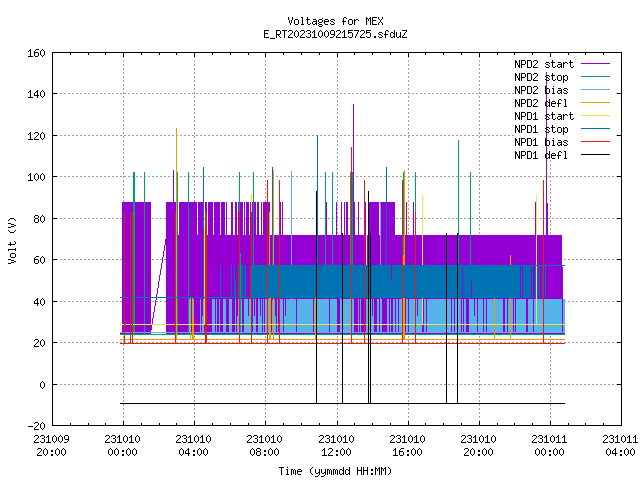Select the 'NPD2 start' legend label
640x480 pixels.
click(544, 64)
